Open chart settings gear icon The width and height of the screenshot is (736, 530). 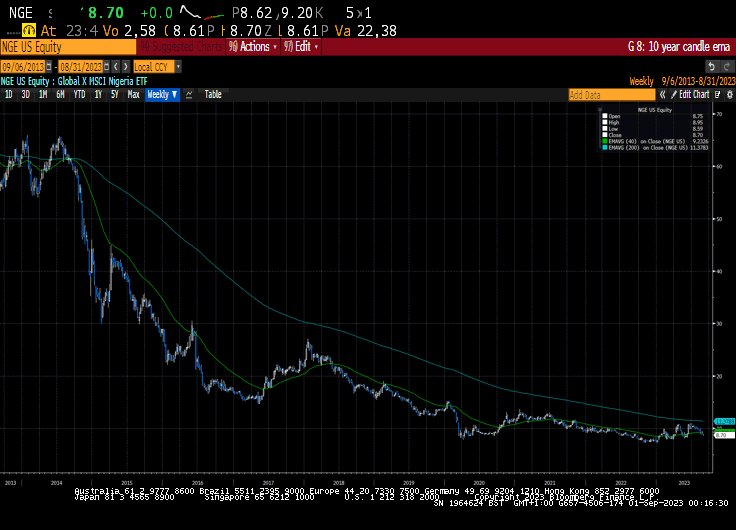click(729, 95)
